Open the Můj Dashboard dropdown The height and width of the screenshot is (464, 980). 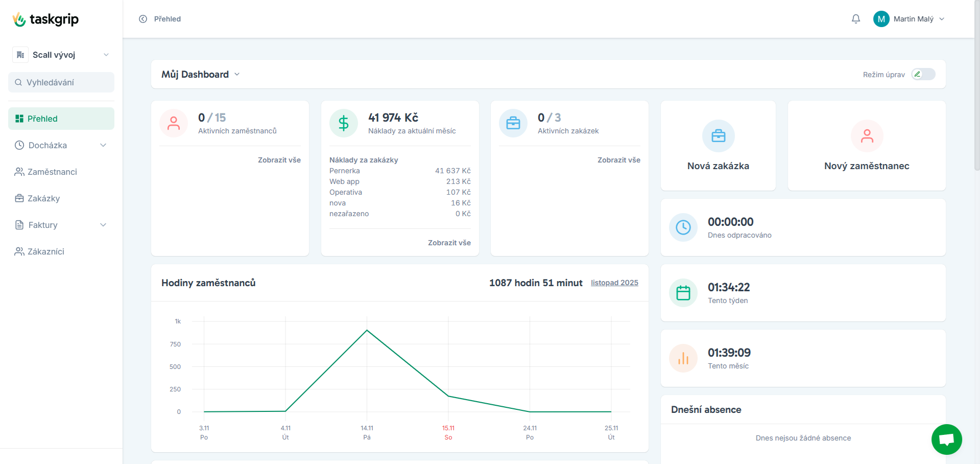201,75
